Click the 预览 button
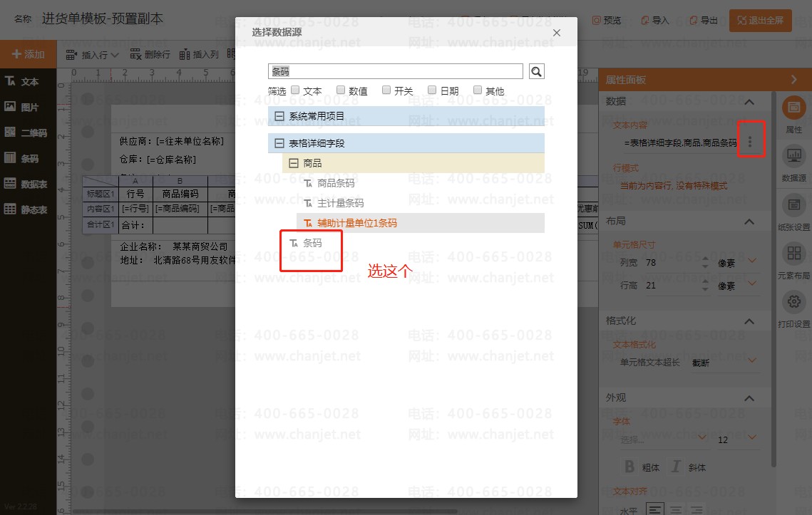 click(607, 20)
